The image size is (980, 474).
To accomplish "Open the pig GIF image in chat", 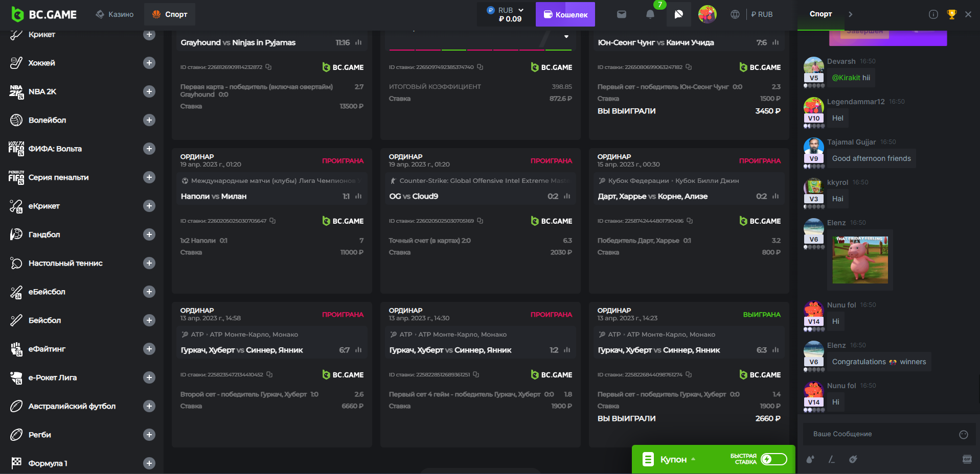I will coord(860,260).
